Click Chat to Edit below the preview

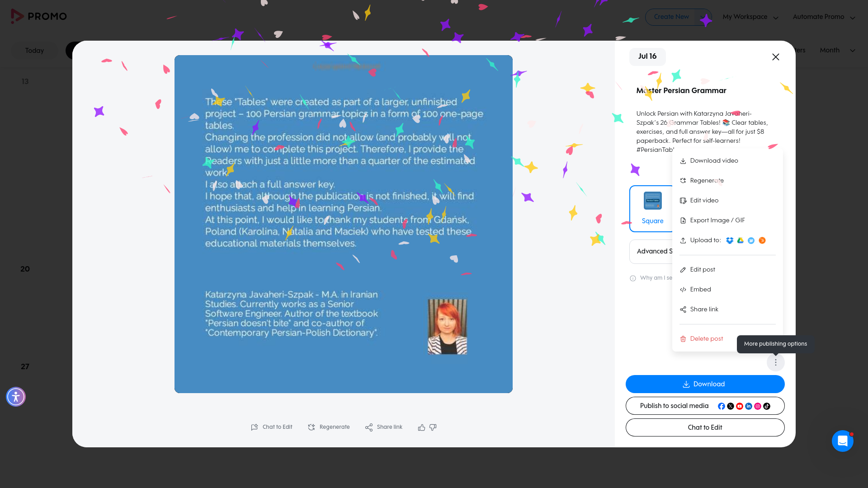pos(272,427)
